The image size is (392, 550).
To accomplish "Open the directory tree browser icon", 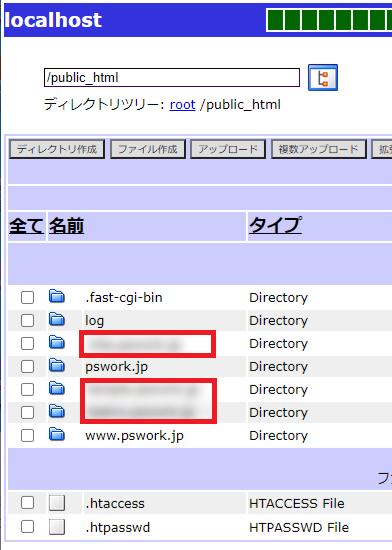I will (x=323, y=78).
